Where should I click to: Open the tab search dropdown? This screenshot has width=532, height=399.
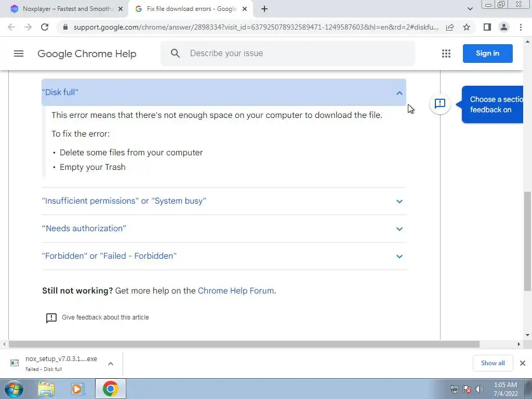coord(470,9)
